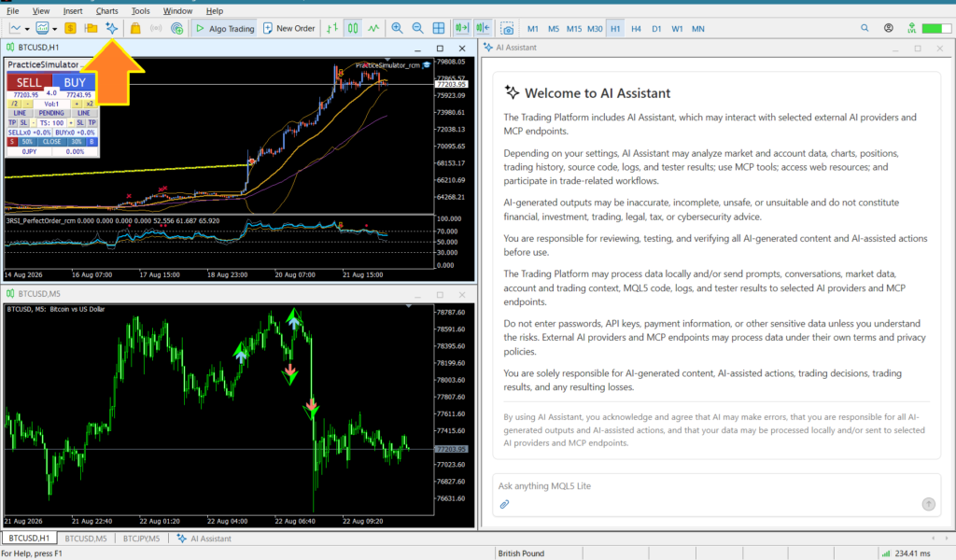Click the paperclip attach icon
The width and height of the screenshot is (956, 560).
coord(504,505)
